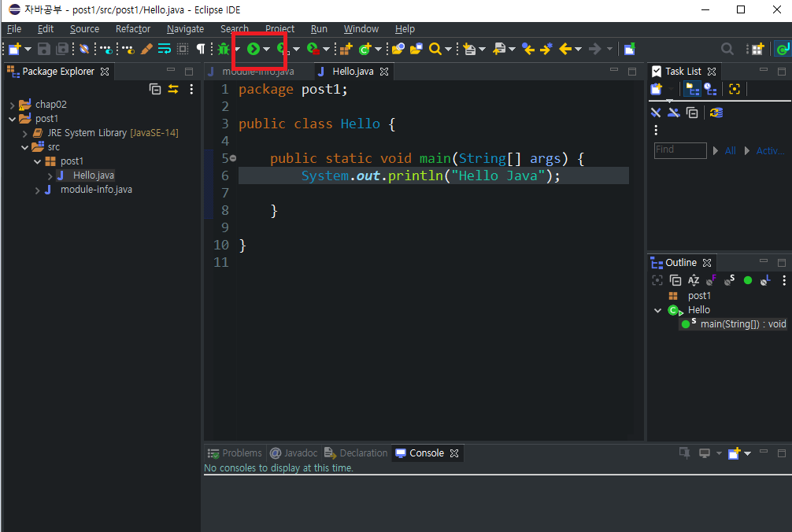Click the All filter link in Task List

click(x=731, y=150)
